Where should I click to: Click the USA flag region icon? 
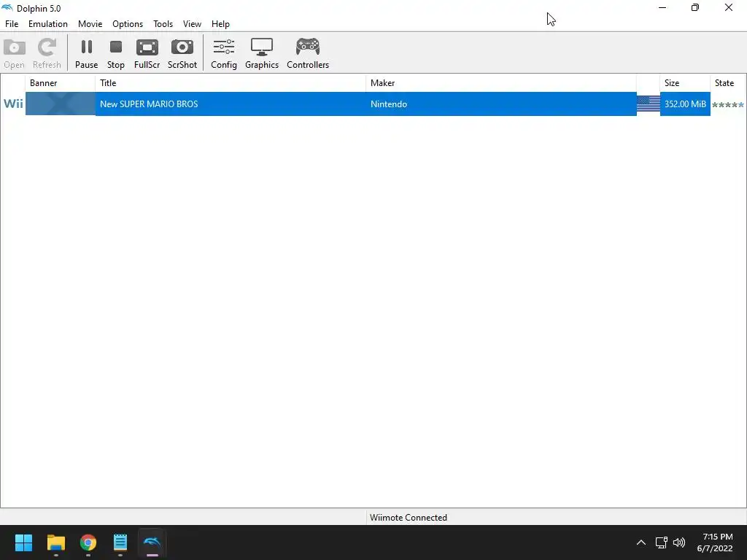pos(649,104)
